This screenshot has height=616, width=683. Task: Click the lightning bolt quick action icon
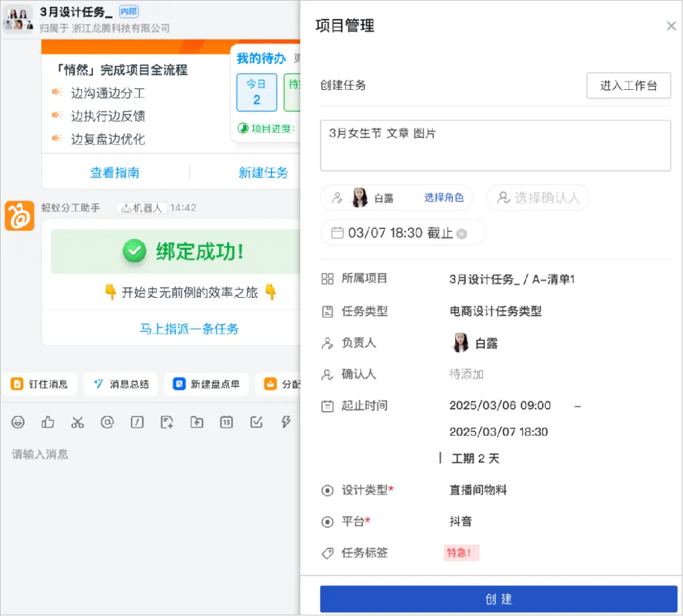(286, 422)
